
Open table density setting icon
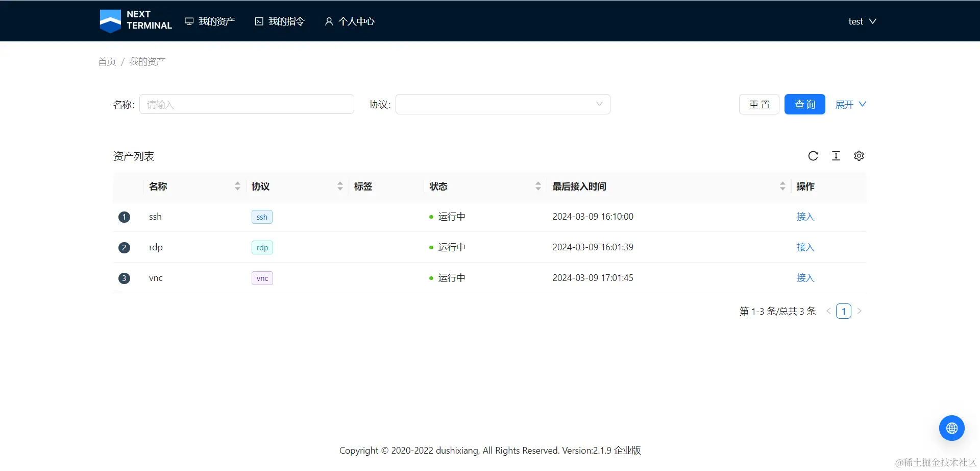coord(836,156)
